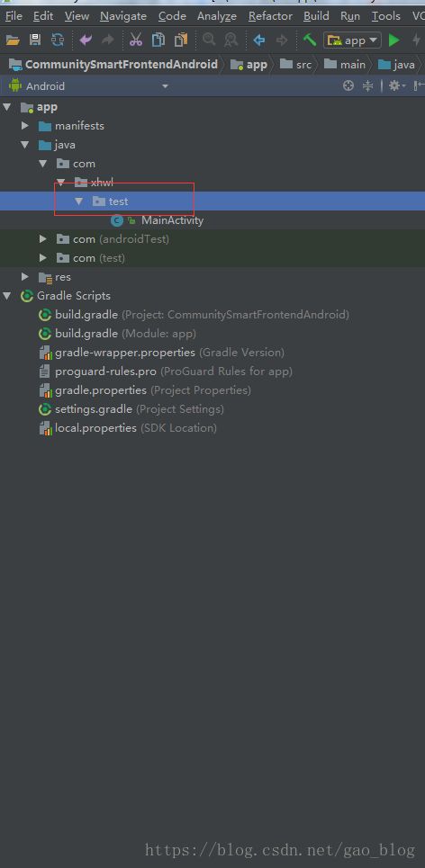
Task: Open the Refactor menu
Action: tap(270, 16)
